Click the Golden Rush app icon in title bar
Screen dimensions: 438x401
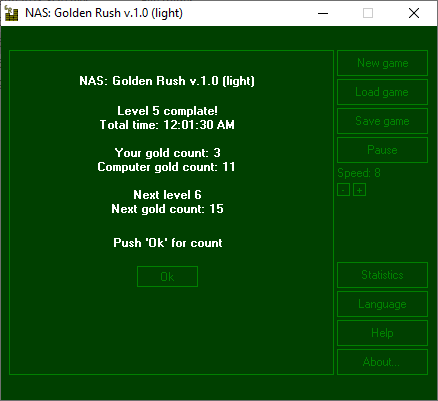point(11,13)
